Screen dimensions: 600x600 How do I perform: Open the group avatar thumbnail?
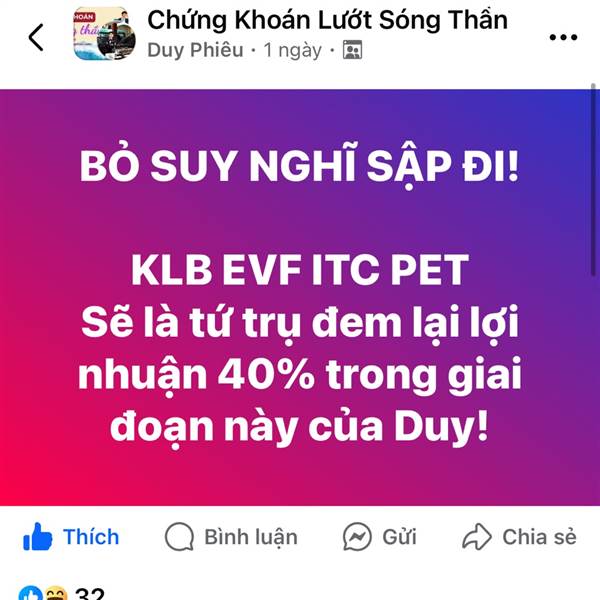click(104, 34)
